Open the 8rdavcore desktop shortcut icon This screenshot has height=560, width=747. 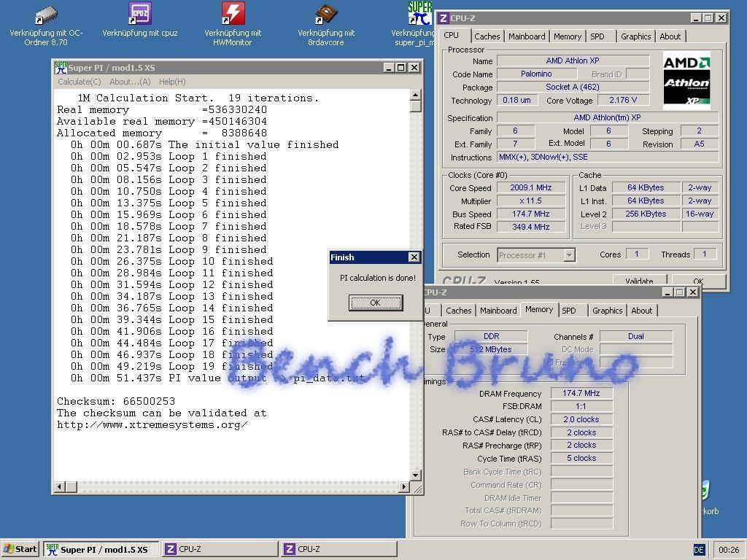[x=326, y=15]
